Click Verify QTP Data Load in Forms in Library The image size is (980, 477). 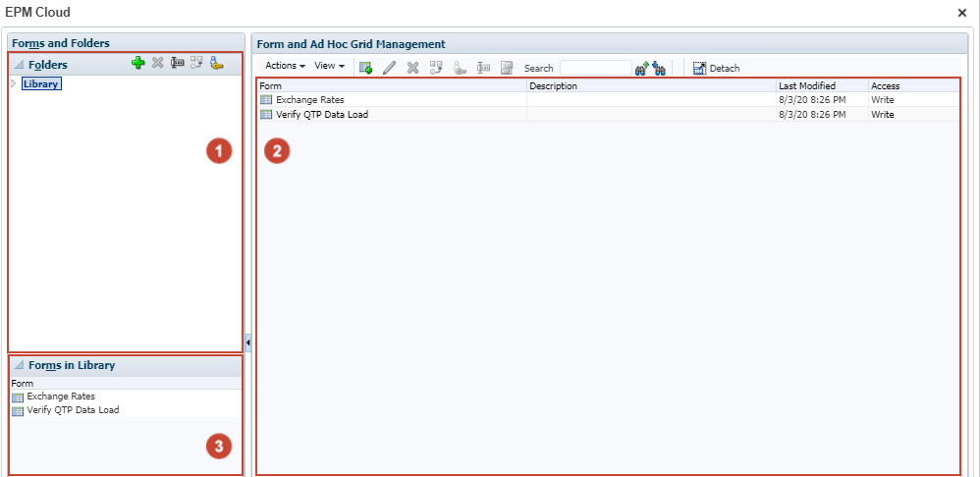pyautogui.click(x=73, y=410)
